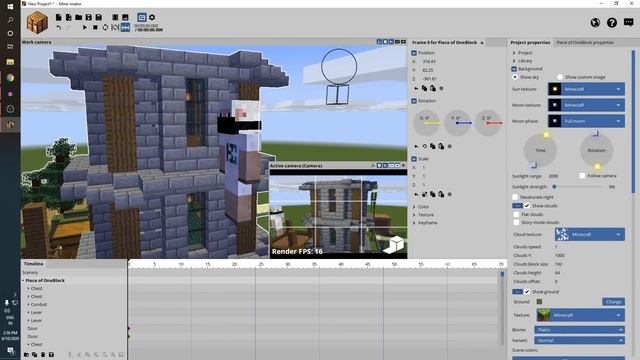Screen dimensions: 640x360
Task: Select Conduit in the timeline list
Action: coord(39,304)
